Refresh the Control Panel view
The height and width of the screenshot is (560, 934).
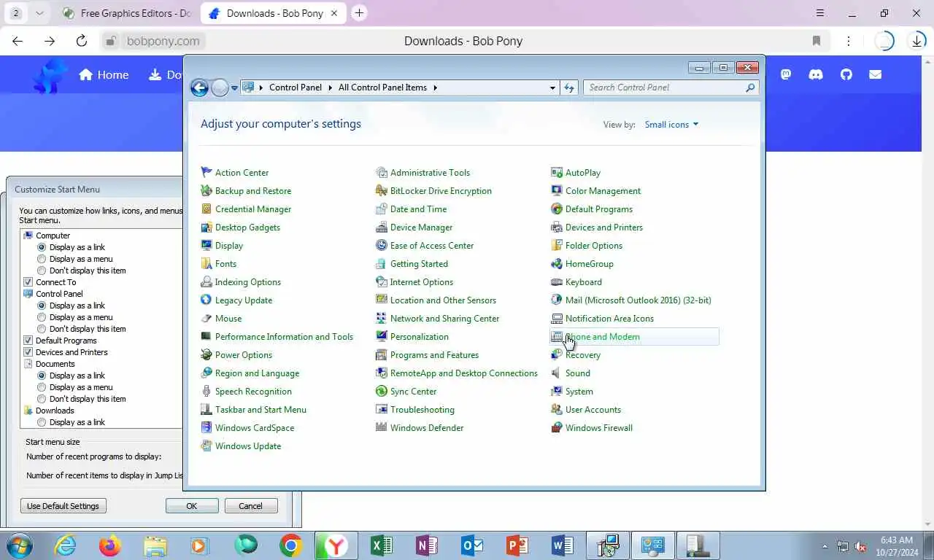pyautogui.click(x=569, y=87)
